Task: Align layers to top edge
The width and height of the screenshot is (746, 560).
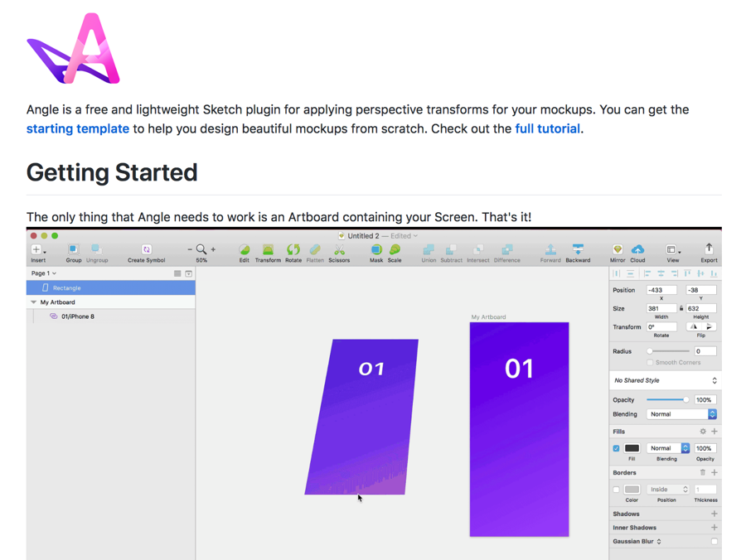Action: click(687, 273)
